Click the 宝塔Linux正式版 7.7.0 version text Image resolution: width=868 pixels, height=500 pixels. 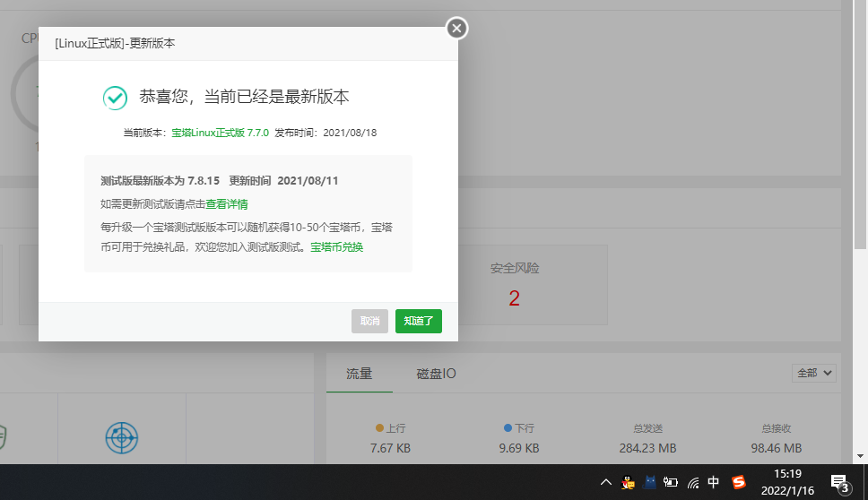[221, 133]
